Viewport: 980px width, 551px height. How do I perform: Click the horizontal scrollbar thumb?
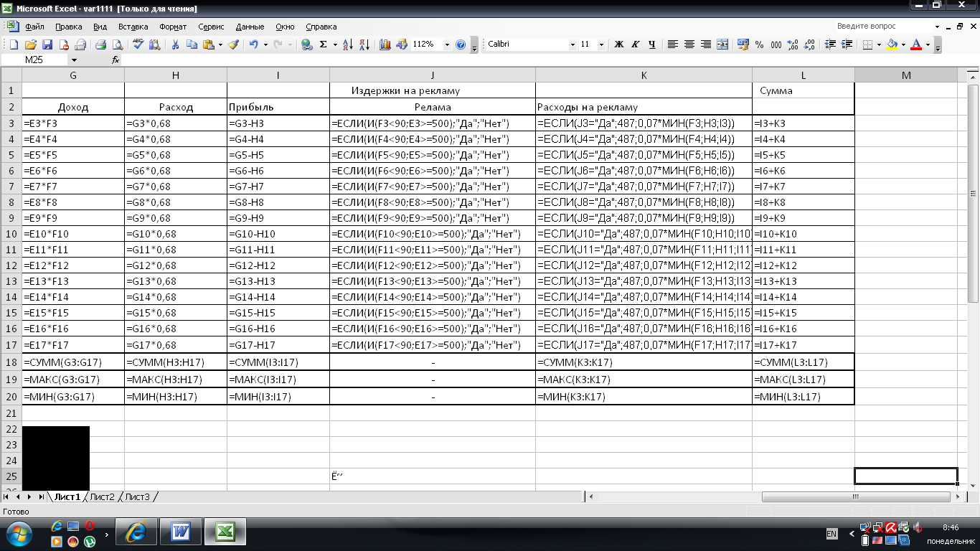coord(855,496)
